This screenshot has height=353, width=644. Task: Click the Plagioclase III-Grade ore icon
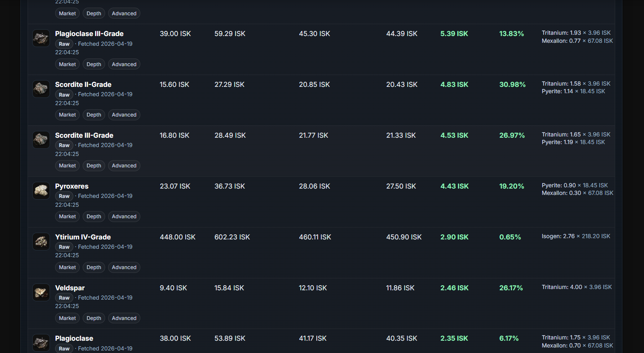(41, 38)
